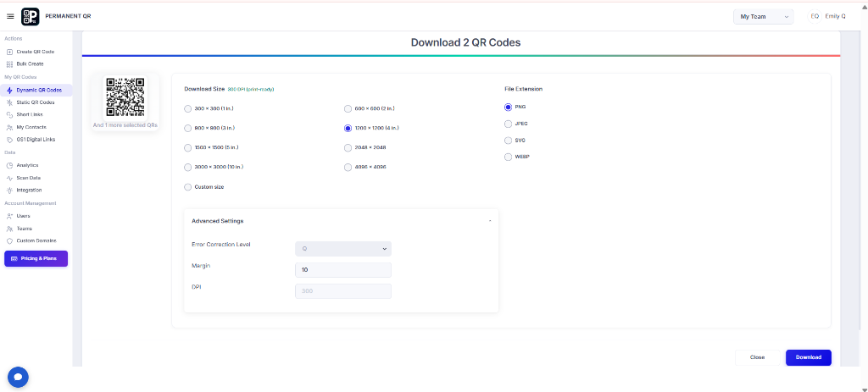Click the Bulk Create grid icon

coord(9,64)
